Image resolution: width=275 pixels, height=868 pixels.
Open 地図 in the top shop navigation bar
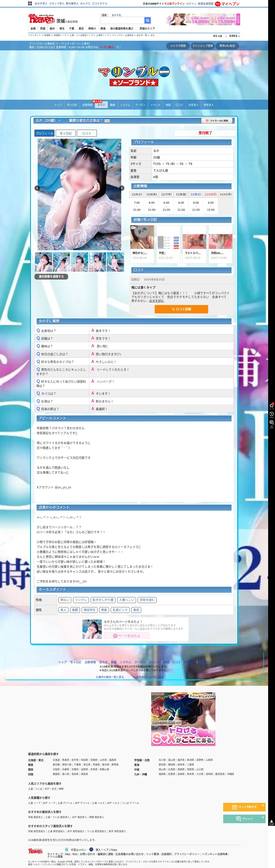tap(168, 105)
